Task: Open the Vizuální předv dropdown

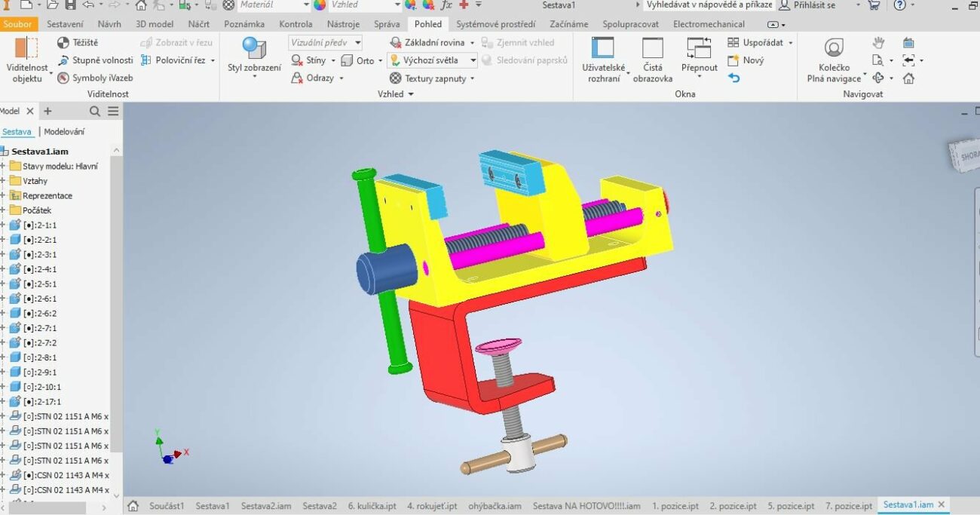Action: pyautogui.click(x=357, y=43)
